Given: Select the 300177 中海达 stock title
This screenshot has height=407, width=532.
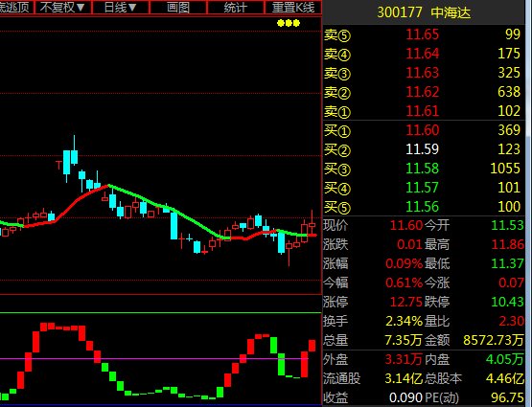Looking at the screenshot, I should (x=424, y=12).
